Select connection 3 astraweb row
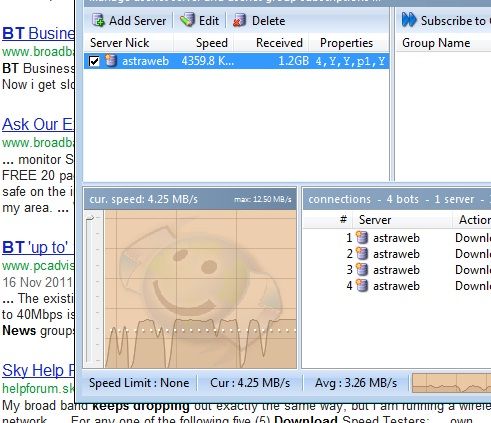The height and width of the screenshot is (423, 491). coord(397,270)
